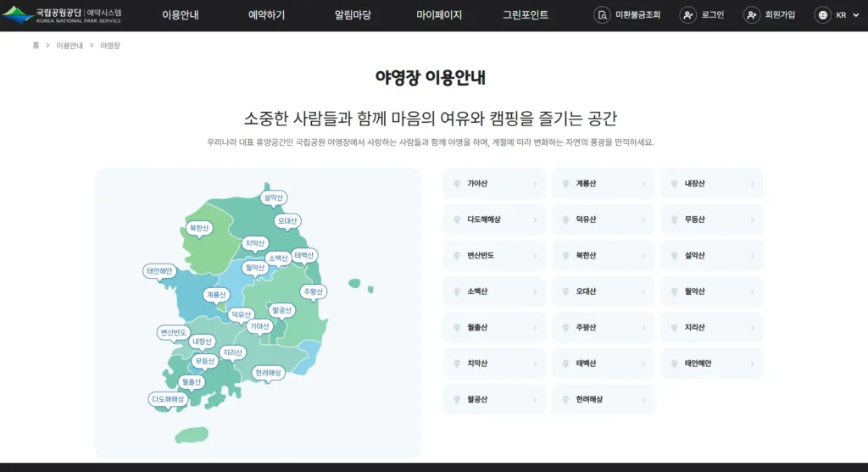Click the arrow on the 월악산 row
This screenshot has width=868, height=472.
[x=752, y=292]
